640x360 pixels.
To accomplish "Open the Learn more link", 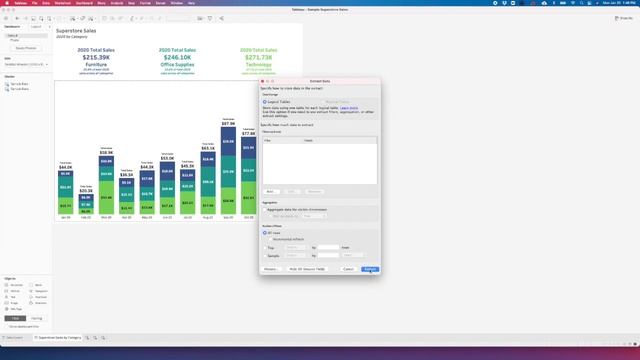I will coord(349,108).
